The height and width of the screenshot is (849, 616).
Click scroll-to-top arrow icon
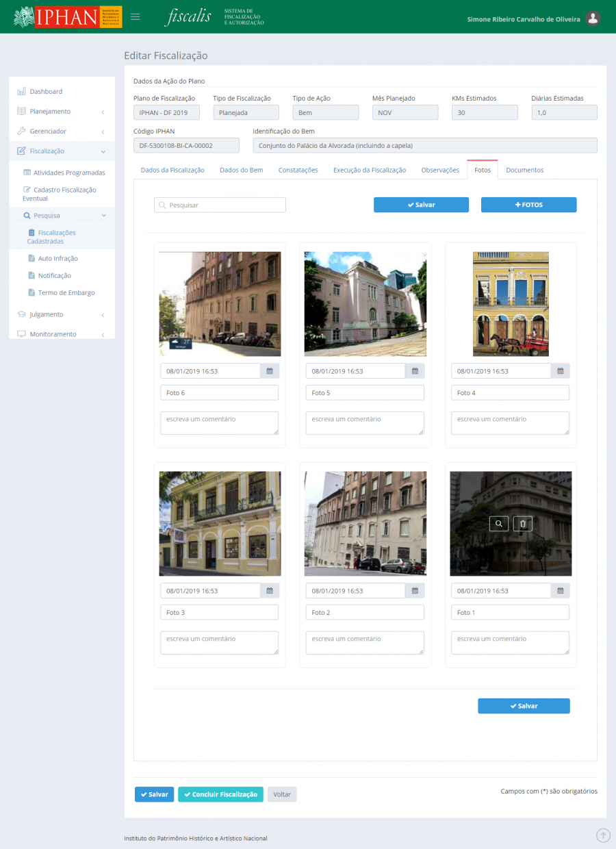pos(603,835)
